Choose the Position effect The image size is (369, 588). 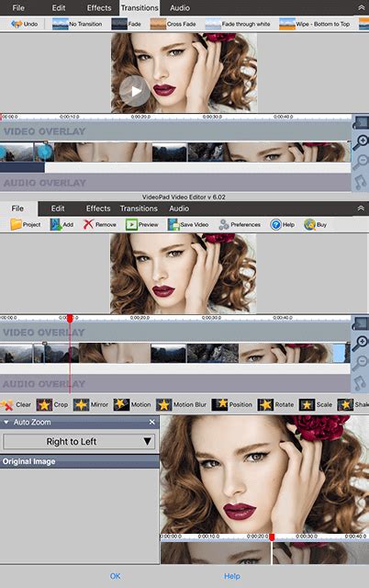click(232, 404)
